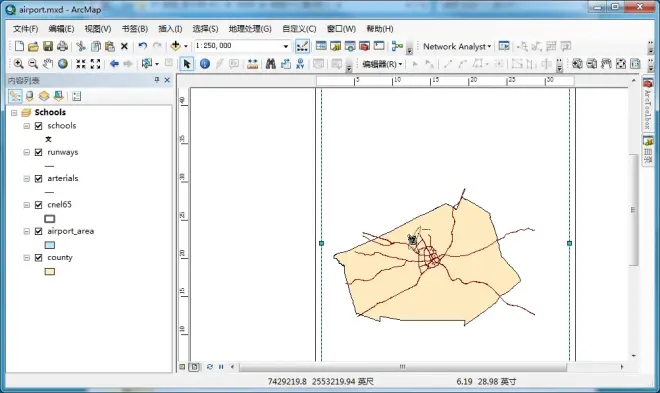Disable the county layer checkbox
The height and width of the screenshot is (393, 660).
39,258
